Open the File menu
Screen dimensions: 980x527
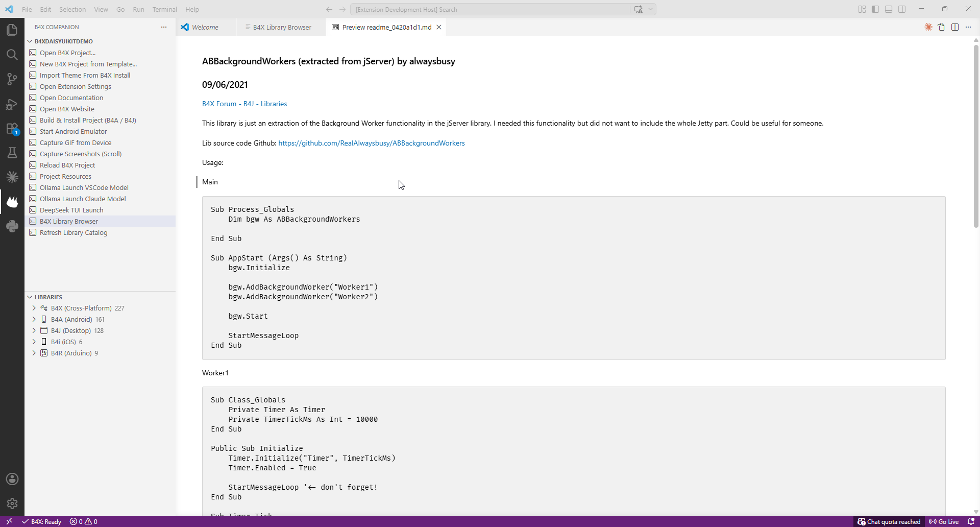[27, 9]
